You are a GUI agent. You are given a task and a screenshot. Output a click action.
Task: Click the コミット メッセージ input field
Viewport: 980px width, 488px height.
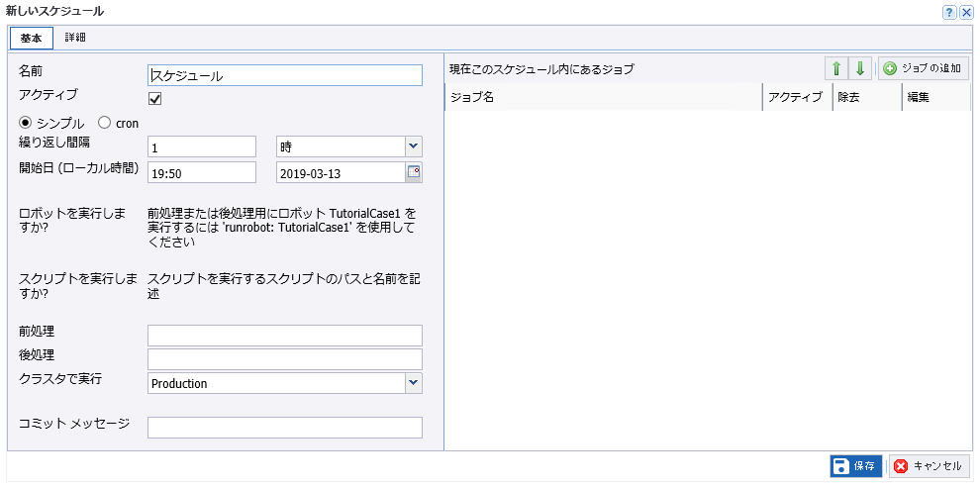tap(285, 428)
